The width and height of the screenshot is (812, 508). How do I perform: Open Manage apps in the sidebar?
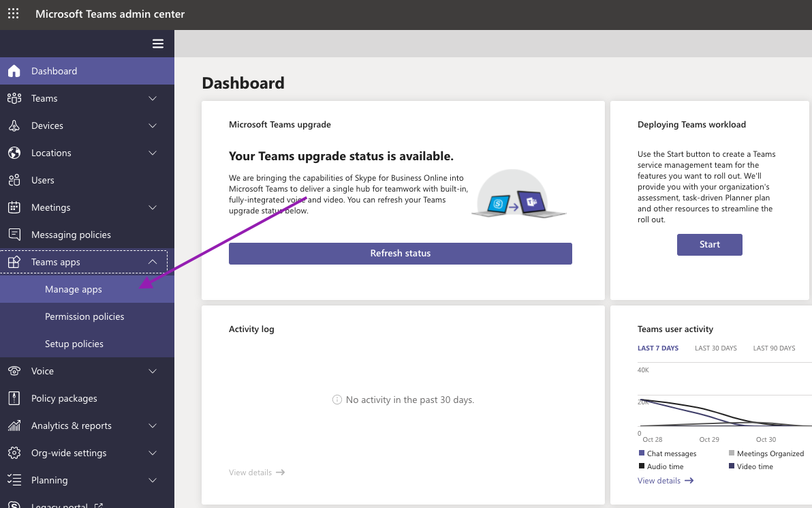coord(87,289)
